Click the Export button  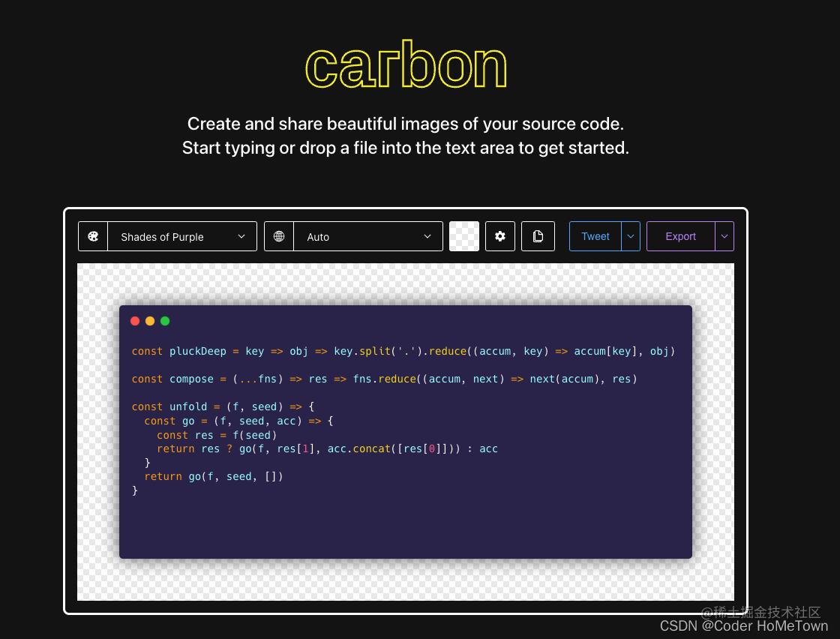[680, 236]
